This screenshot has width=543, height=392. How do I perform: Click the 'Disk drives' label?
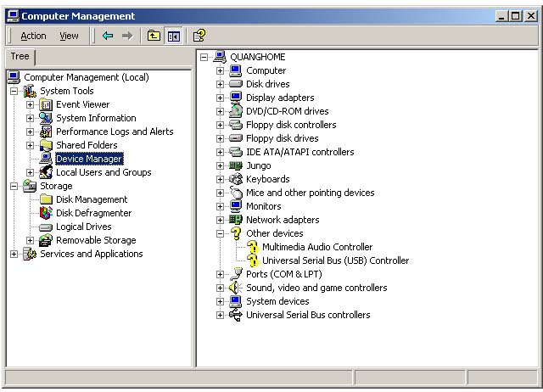point(268,84)
